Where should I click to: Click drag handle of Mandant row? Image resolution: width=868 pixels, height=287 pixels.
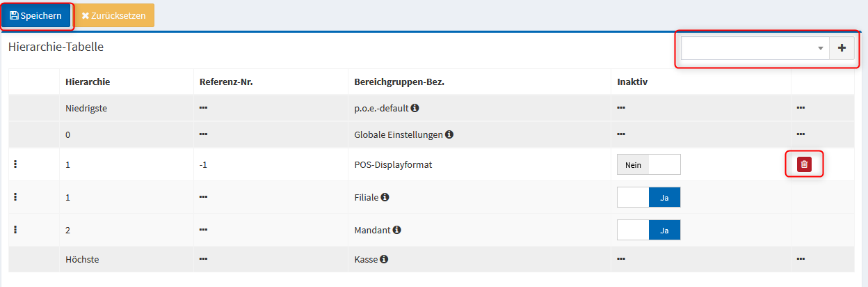click(x=15, y=229)
